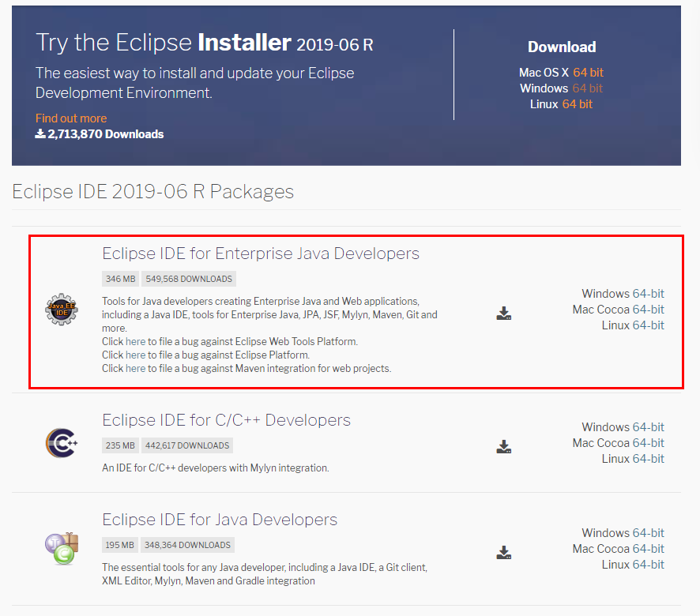Click the Java Developers package icon

click(x=62, y=549)
